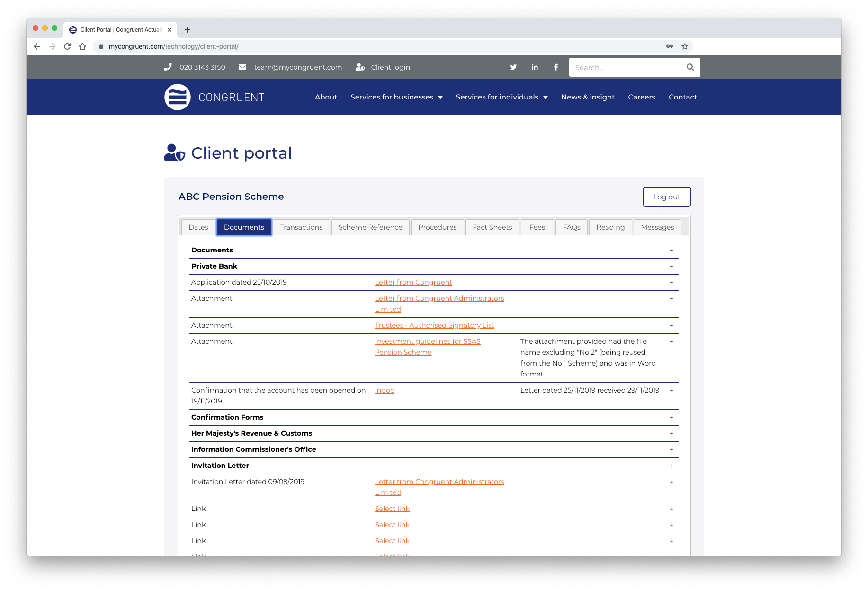The width and height of the screenshot is (868, 591).
Task: Click the team@mycongruent.com email link
Action: [298, 67]
